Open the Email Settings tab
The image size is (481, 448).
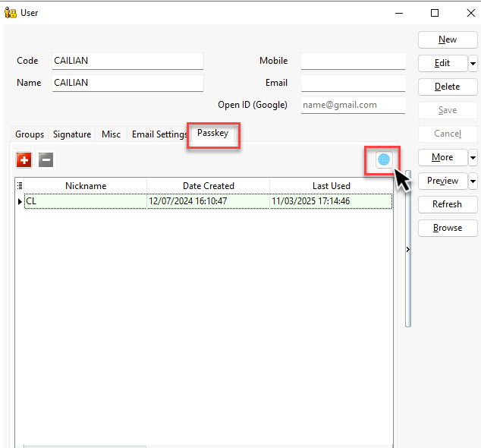tap(159, 134)
